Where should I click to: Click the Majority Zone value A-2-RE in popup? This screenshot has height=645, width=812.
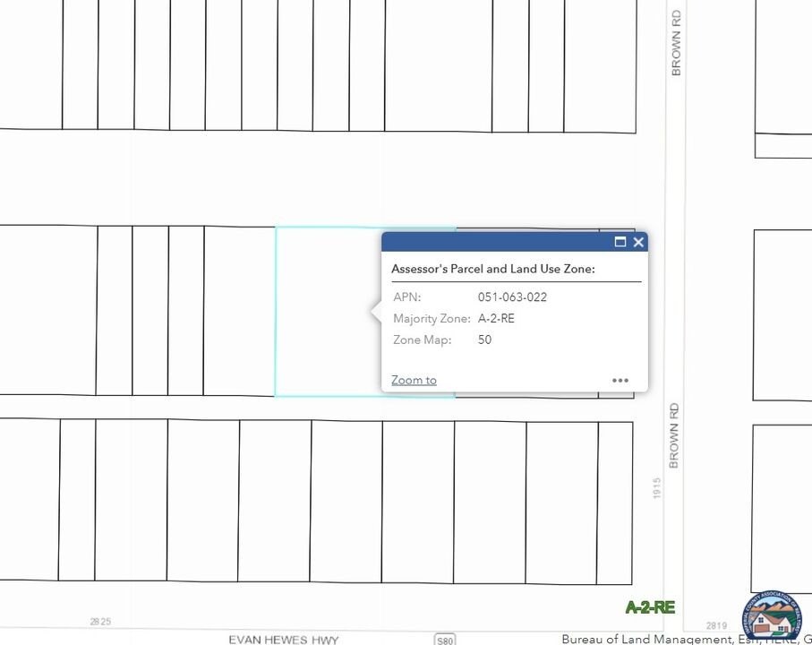(496, 318)
